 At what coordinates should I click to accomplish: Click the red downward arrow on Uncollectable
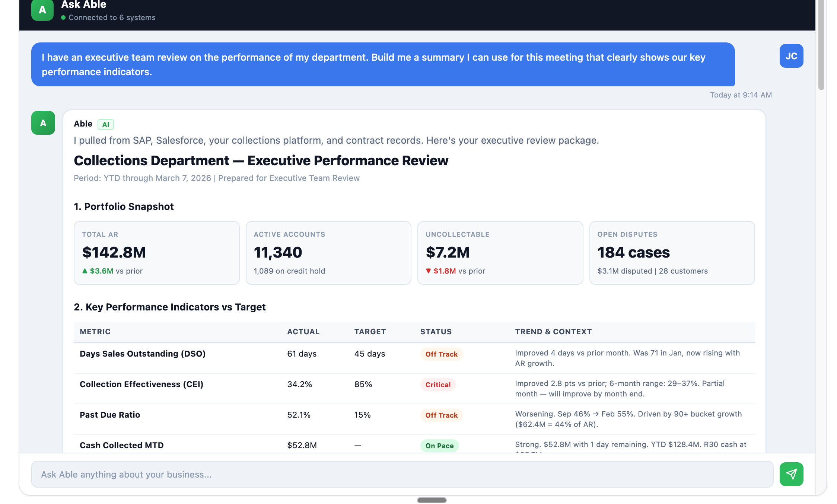429,271
